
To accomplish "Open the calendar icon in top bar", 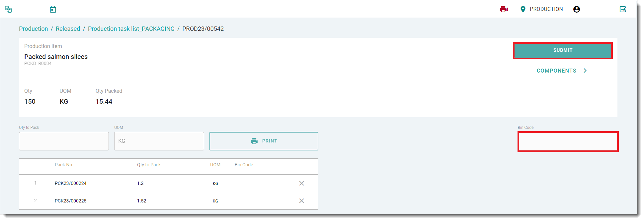I will click(53, 9).
